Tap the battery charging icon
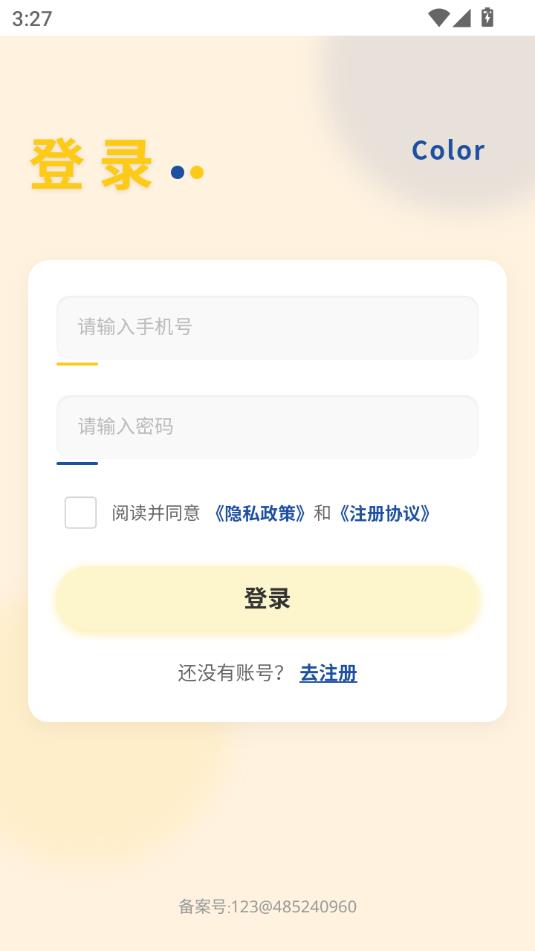The width and height of the screenshot is (535, 951). [487, 17]
